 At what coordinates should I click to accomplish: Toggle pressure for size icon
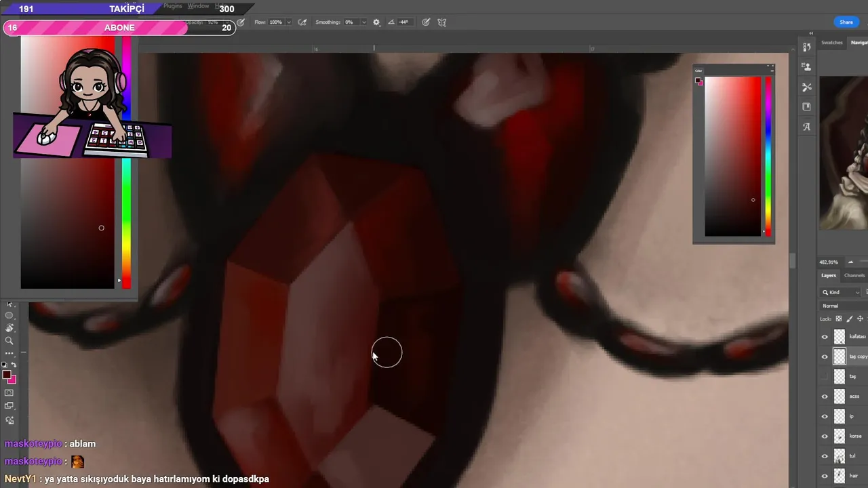coord(426,22)
